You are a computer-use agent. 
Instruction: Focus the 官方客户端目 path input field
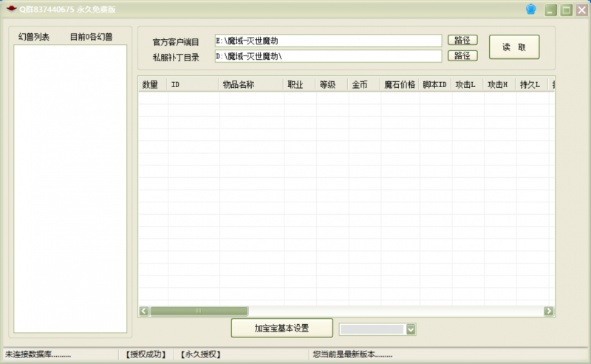coord(328,41)
